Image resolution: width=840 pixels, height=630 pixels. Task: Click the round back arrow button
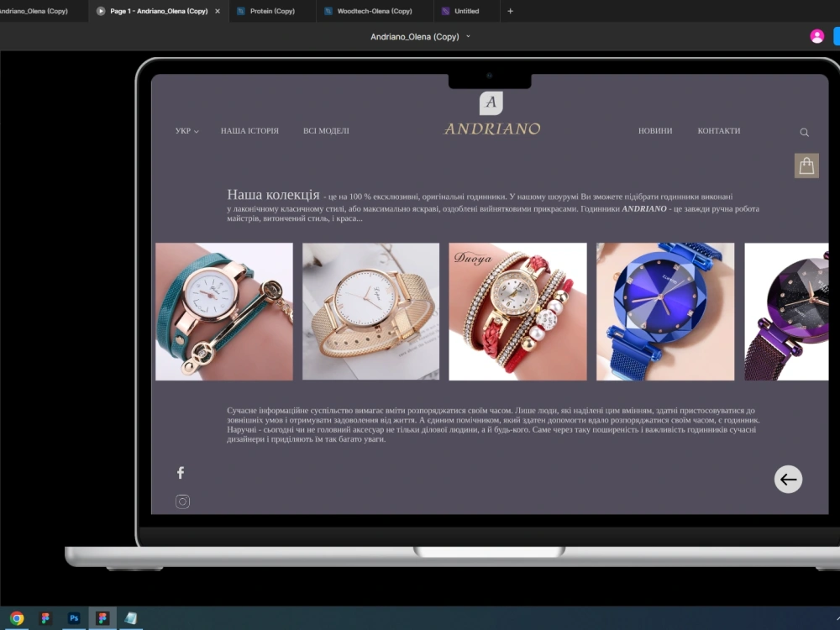tap(788, 479)
